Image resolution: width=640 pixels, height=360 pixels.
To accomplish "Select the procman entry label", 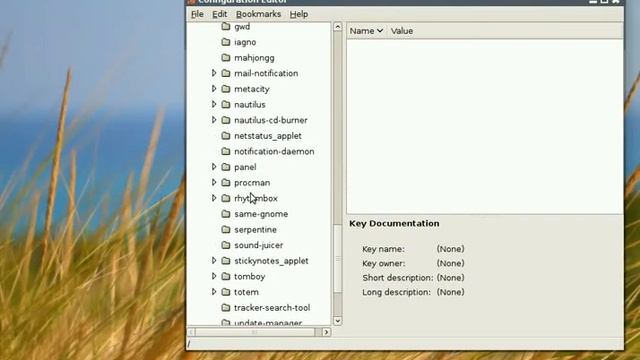I will point(252,183).
